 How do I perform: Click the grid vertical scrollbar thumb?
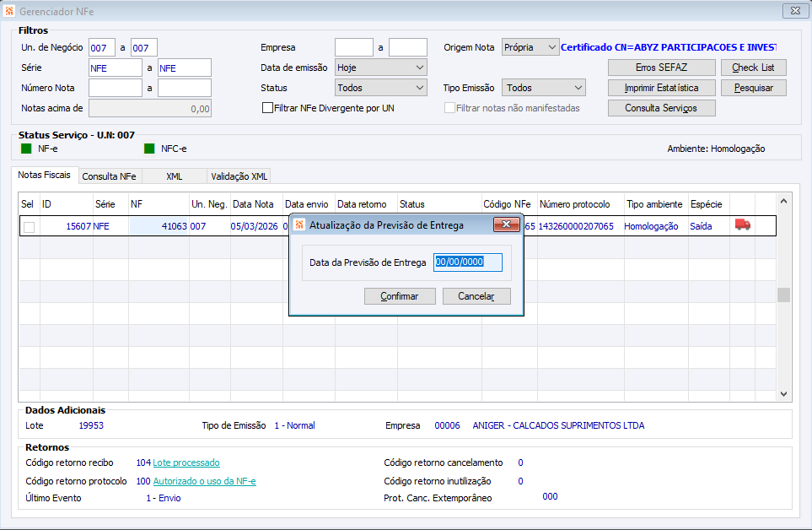(783, 295)
